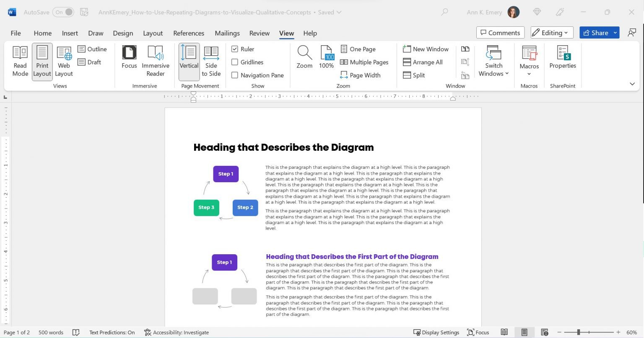
Task: Select the Web Layout view
Action: [x=64, y=61]
